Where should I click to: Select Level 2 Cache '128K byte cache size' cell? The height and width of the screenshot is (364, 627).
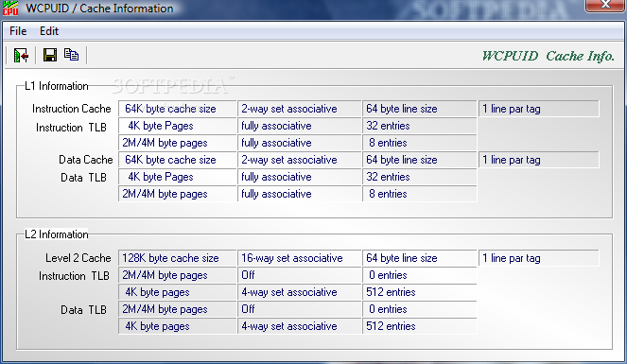pos(178,258)
